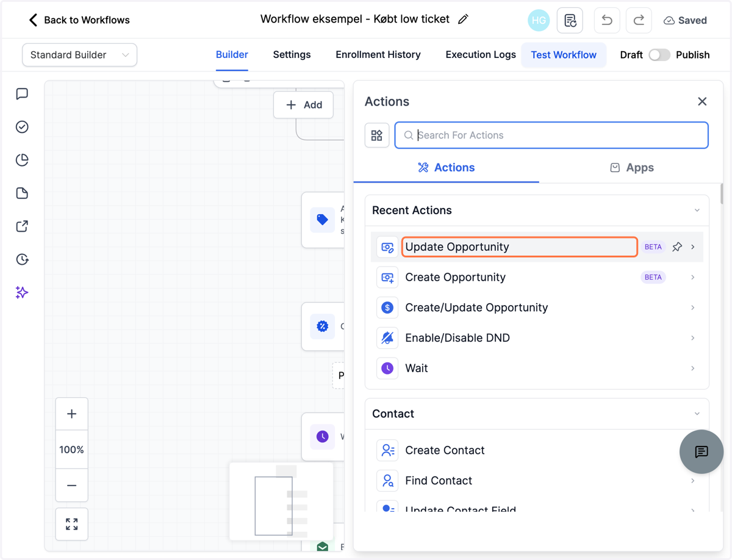Zoom out on the canvas
The width and height of the screenshot is (732, 560).
coord(71,486)
